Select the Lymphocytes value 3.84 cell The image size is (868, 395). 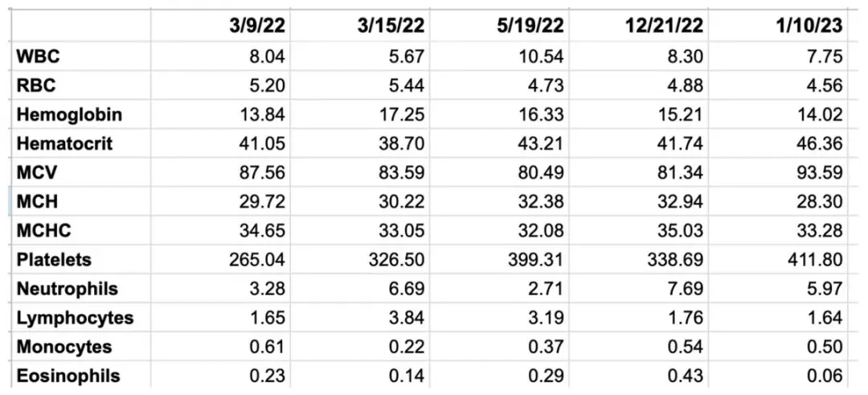tap(360, 318)
